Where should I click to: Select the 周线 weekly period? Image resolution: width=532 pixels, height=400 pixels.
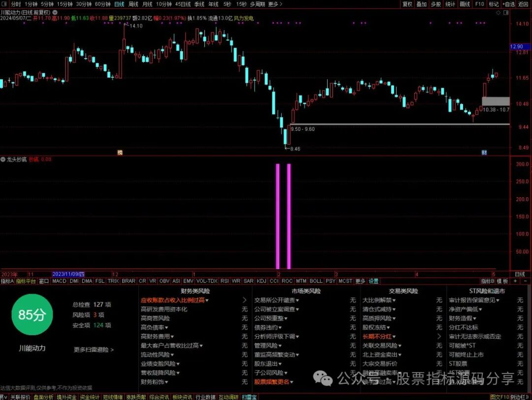(x=133, y=4)
